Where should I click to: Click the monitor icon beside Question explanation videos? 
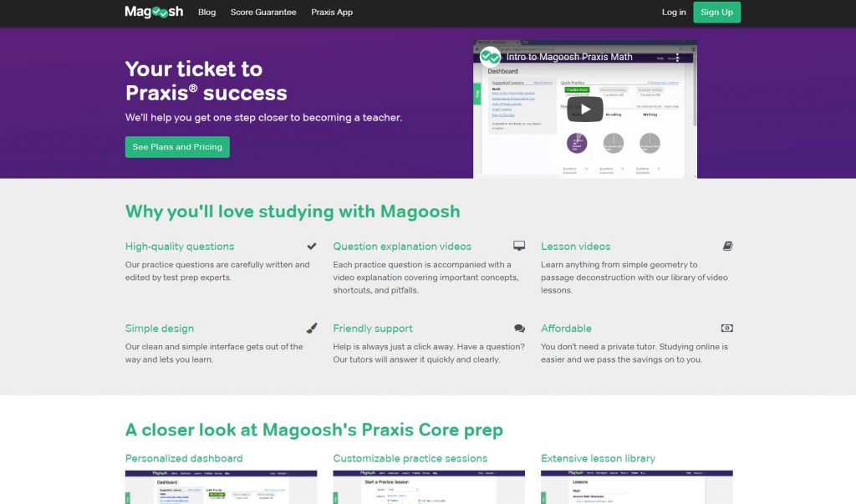point(519,246)
